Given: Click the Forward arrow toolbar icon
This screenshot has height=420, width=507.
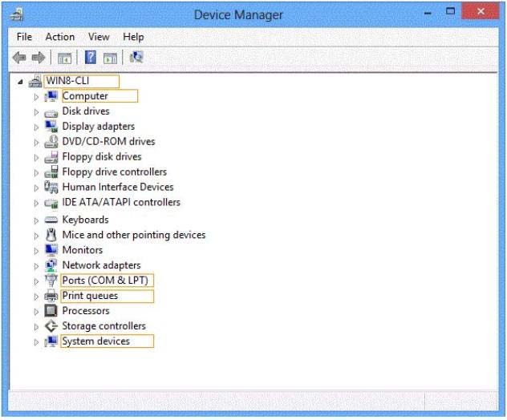Looking at the screenshot, I should click(x=39, y=58).
